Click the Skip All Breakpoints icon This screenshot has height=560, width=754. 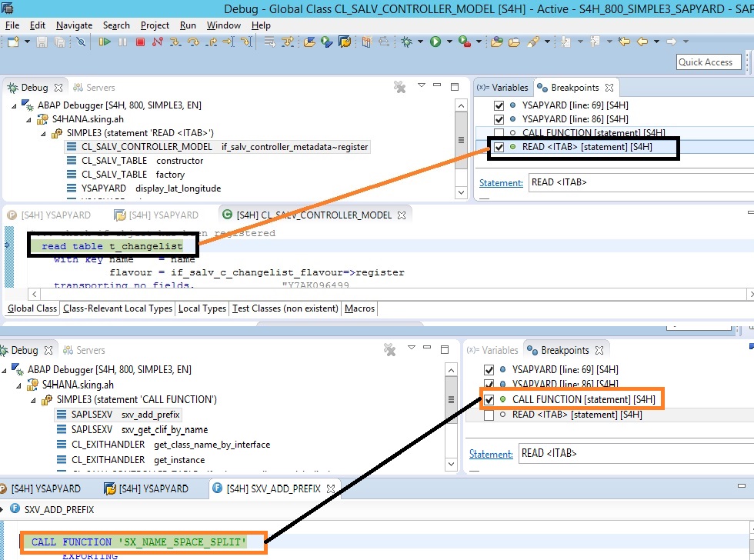click(x=82, y=42)
